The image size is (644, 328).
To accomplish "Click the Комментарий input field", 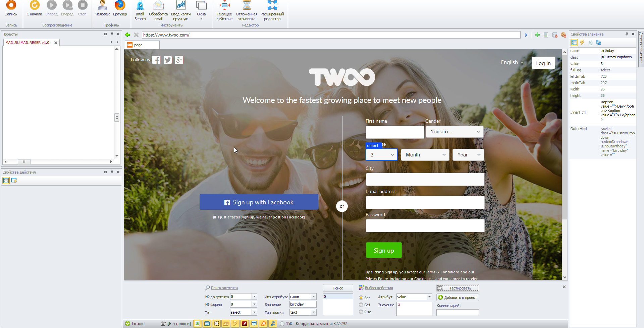I will click(458, 313).
